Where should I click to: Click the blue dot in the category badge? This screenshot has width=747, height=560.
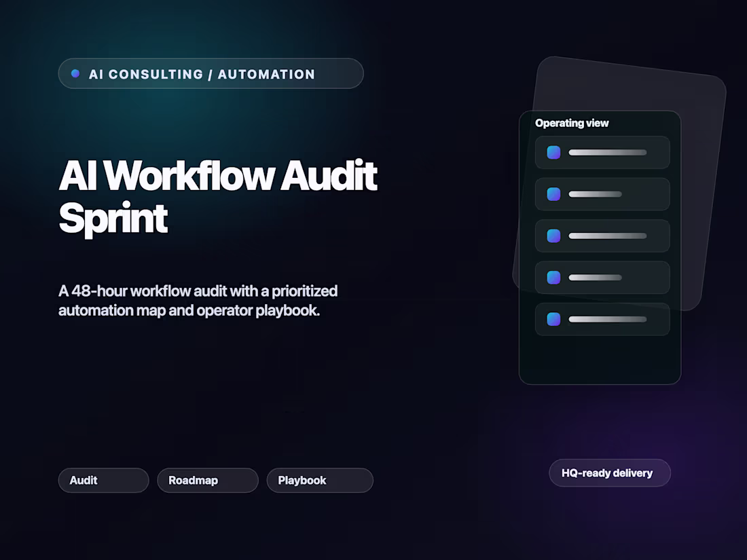point(75,73)
